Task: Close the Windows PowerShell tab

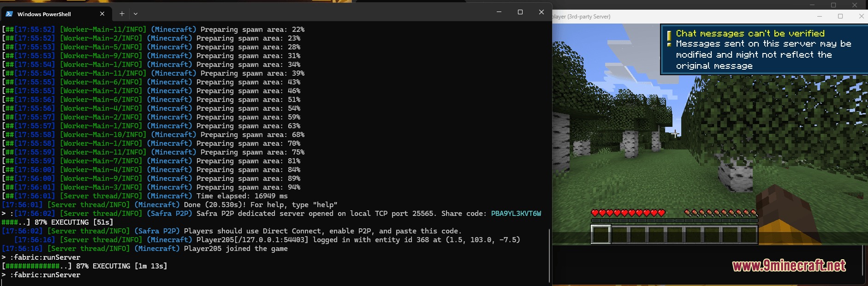Action: pos(102,14)
